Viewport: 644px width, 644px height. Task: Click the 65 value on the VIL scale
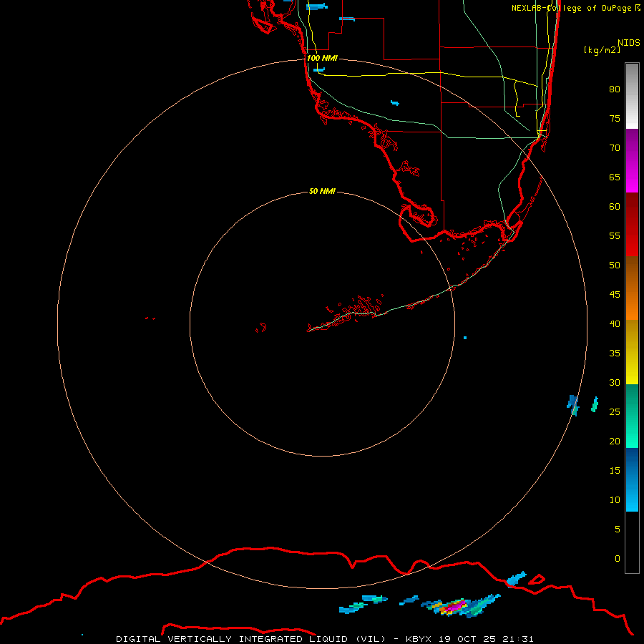point(615,177)
